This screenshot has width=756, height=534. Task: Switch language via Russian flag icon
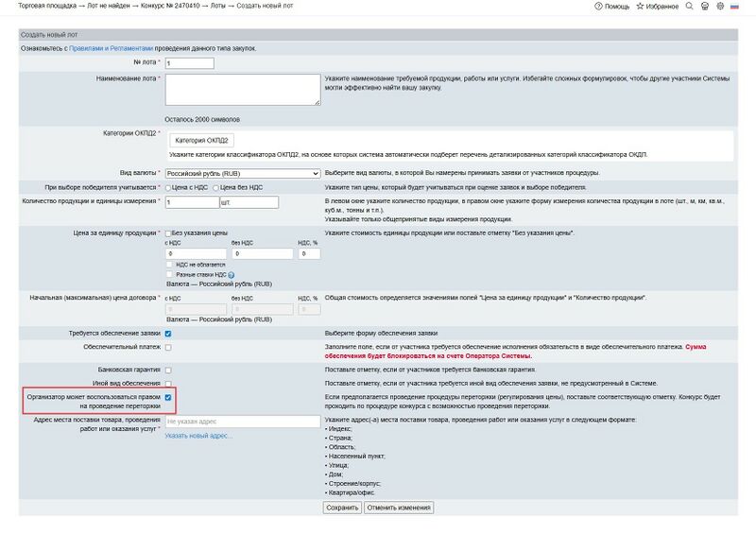coord(737,7)
